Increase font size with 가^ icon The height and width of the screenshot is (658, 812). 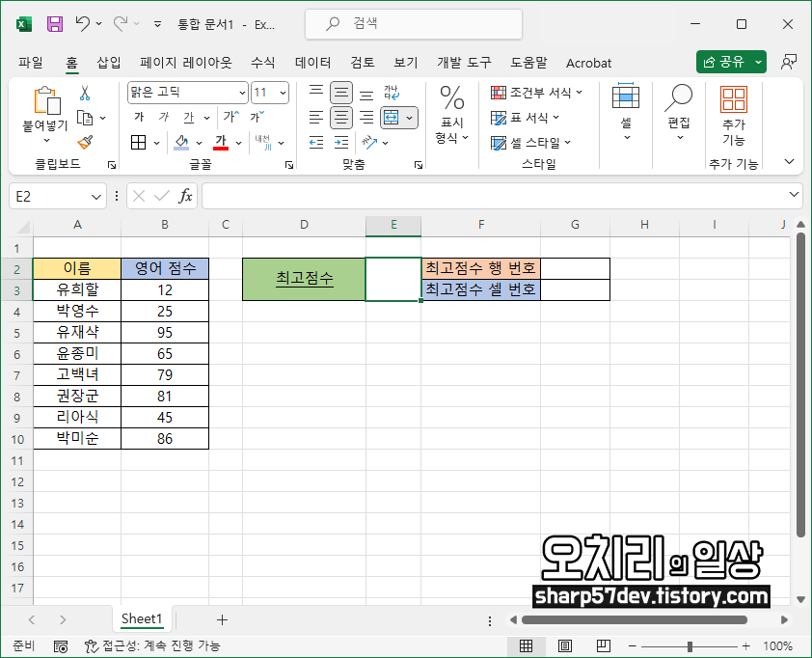(x=230, y=117)
